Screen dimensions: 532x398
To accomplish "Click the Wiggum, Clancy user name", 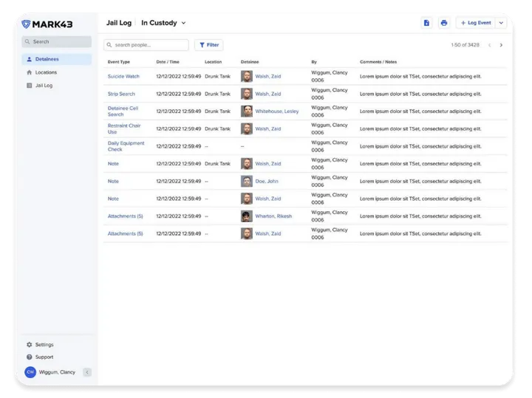I will click(x=57, y=372).
